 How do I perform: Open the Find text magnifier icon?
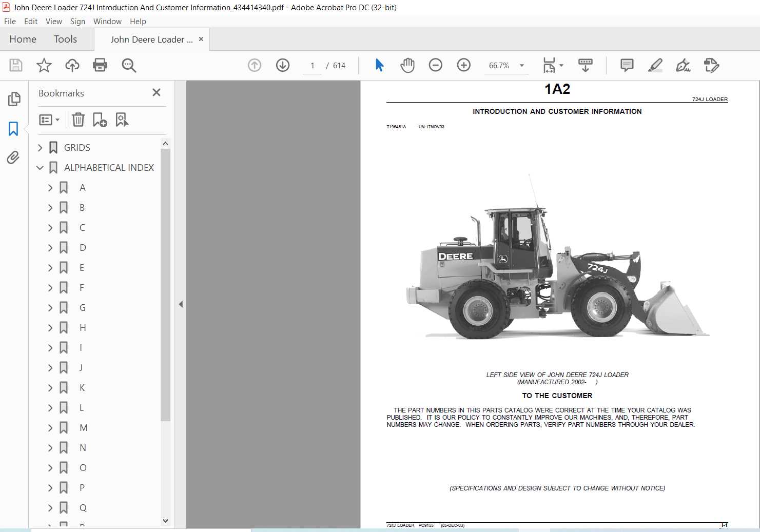[x=129, y=65]
